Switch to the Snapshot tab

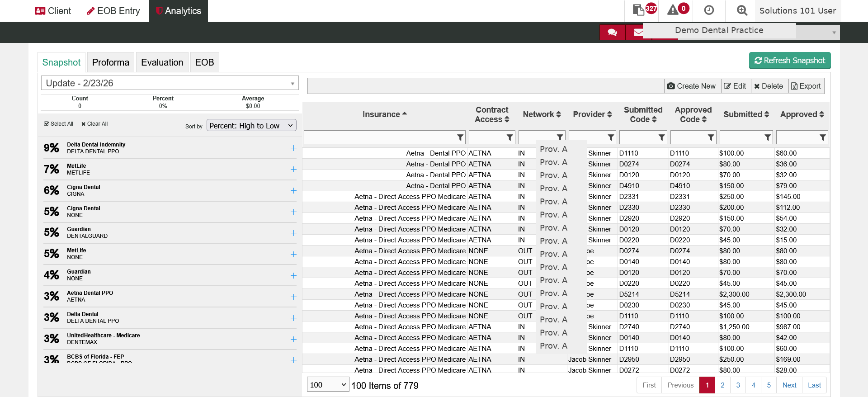click(x=61, y=62)
